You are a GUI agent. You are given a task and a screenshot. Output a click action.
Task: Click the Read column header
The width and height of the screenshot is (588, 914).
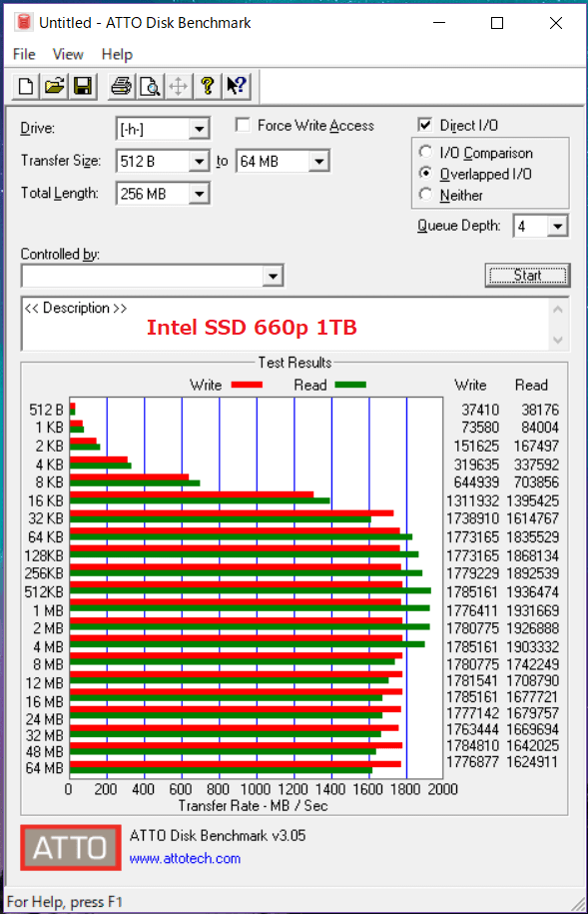[531, 385]
